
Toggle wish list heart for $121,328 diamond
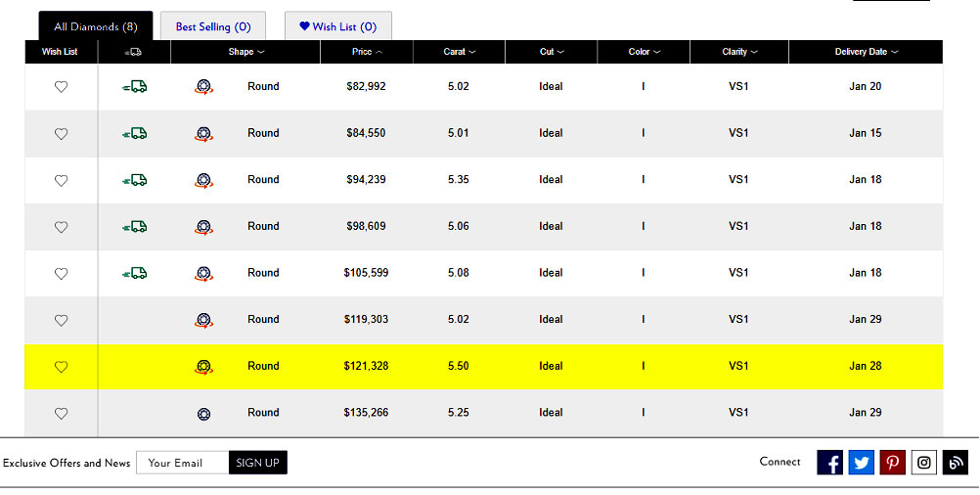coord(61,367)
